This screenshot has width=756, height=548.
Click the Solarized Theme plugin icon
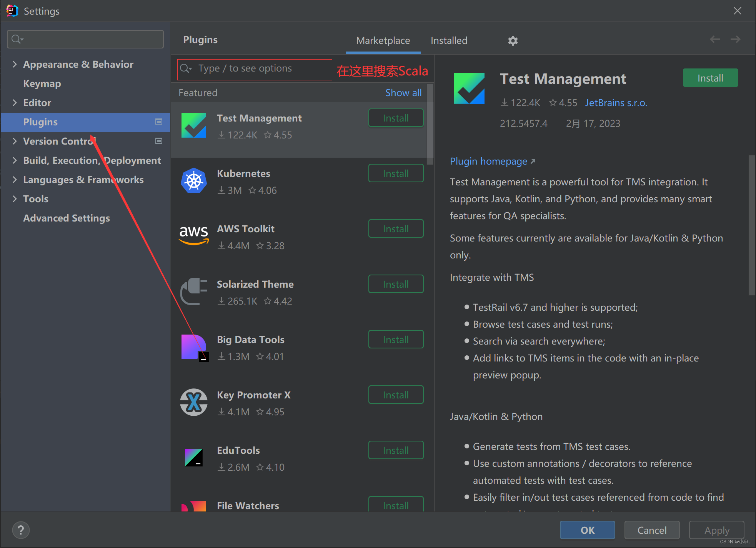click(194, 291)
